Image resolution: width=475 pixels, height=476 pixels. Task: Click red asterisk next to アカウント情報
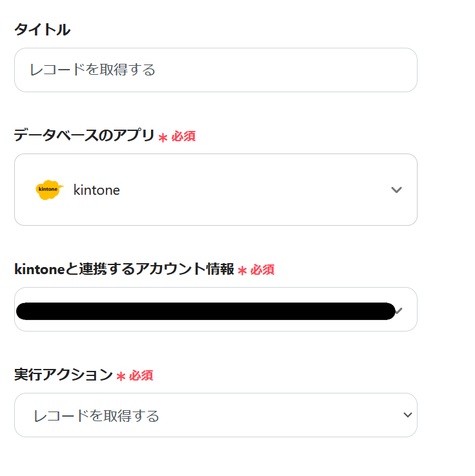[242, 271]
